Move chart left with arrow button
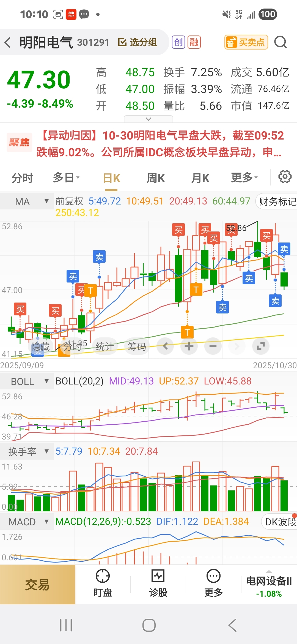 tap(165, 346)
